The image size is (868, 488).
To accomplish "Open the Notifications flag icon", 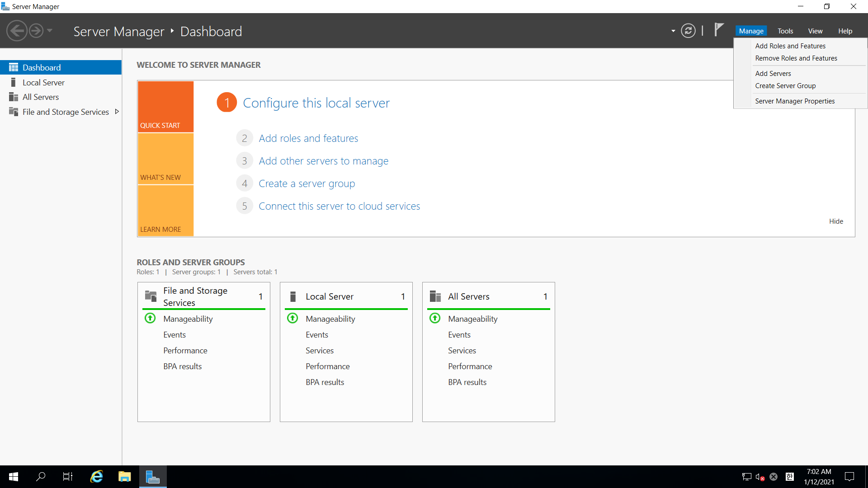I will pos(719,30).
